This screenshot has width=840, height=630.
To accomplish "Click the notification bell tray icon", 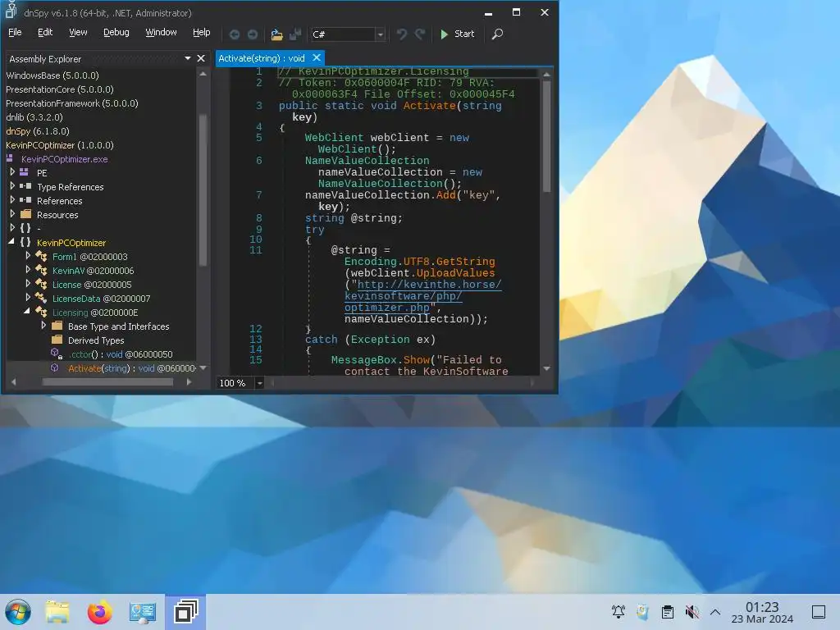I will click(x=619, y=611).
